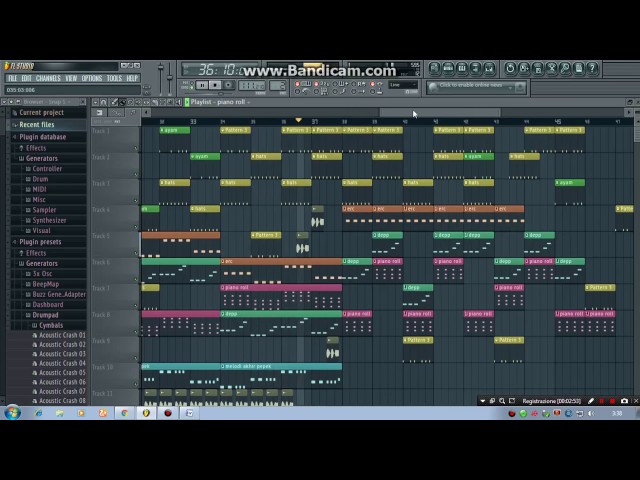Toggle song mode radio button
Image resolution: width=640 pixels, height=480 pixels.
coord(192,88)
